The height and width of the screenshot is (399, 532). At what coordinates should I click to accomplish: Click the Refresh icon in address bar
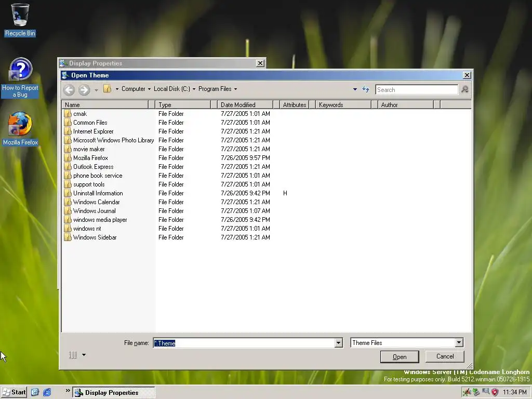[365, 89]
